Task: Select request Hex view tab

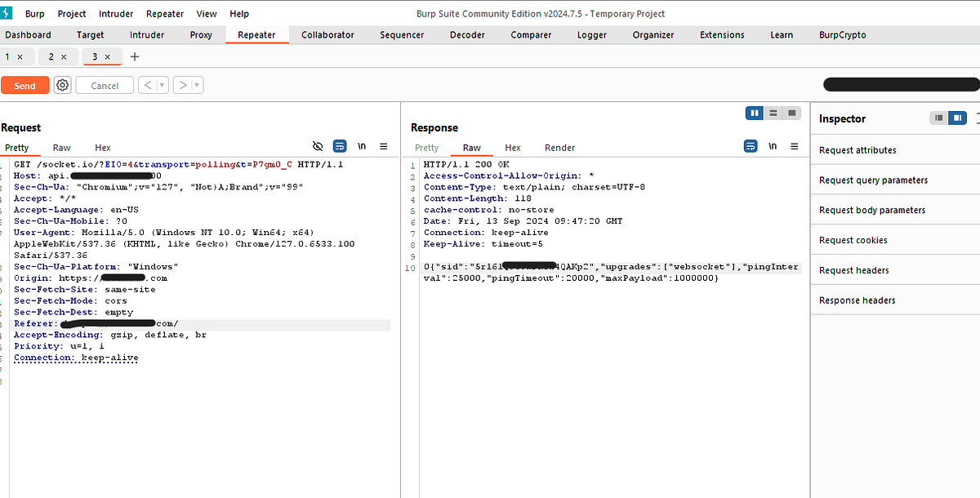Action: click(x=103, y=148)
